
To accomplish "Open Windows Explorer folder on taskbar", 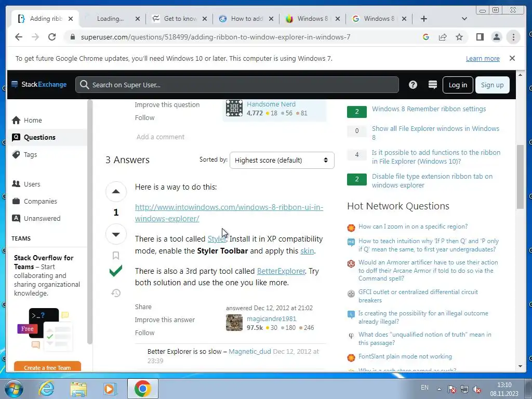I will pos(78,389).
